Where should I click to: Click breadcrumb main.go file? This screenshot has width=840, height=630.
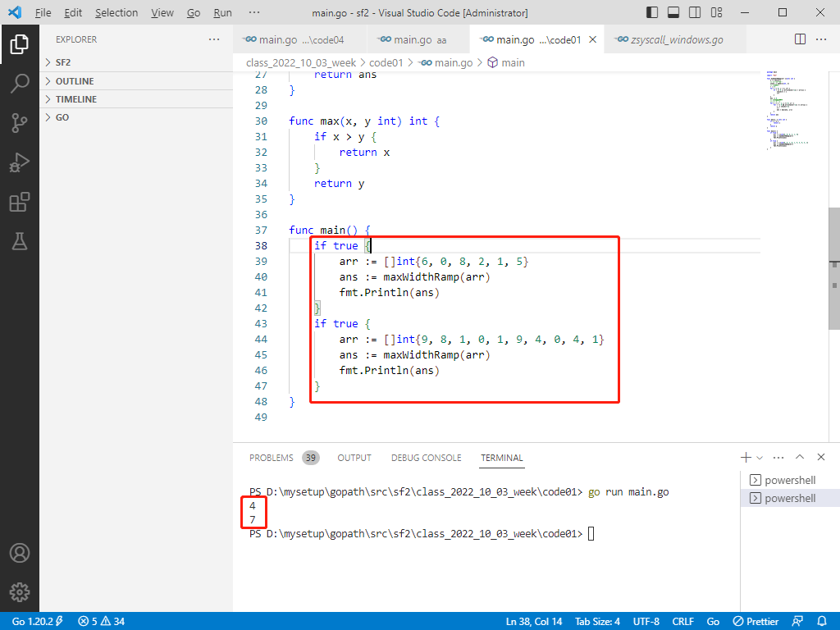(447, 62)
